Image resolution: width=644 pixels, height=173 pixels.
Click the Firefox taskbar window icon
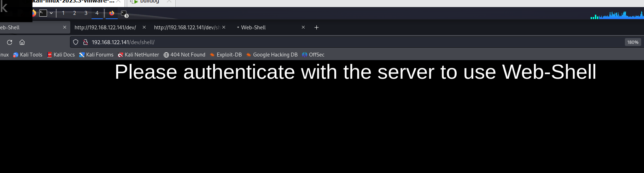click(x=112, y=13)
